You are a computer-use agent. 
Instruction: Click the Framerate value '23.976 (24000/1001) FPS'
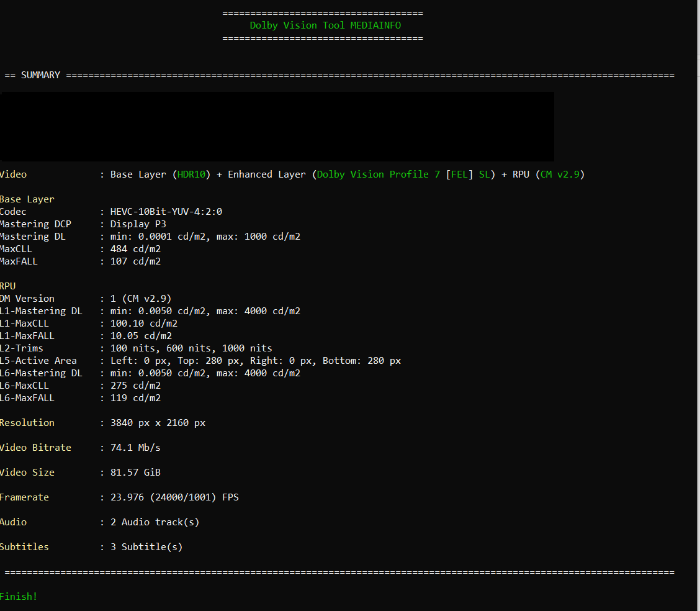coord(174,497)
